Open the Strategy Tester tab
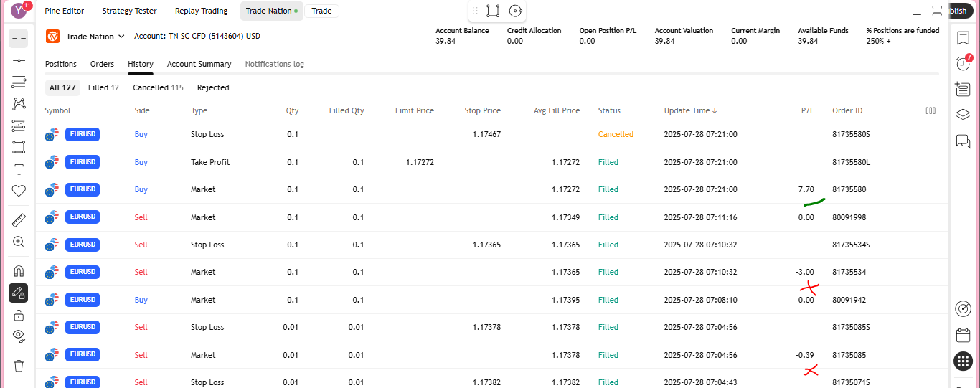This screenshot has height=388, width=980. [129, 11]
